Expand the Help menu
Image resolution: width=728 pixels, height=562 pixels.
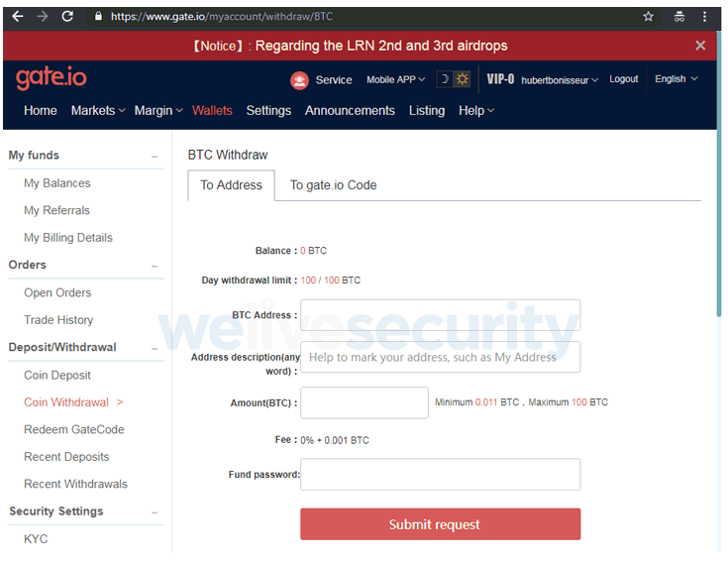(x=476, y=111)
